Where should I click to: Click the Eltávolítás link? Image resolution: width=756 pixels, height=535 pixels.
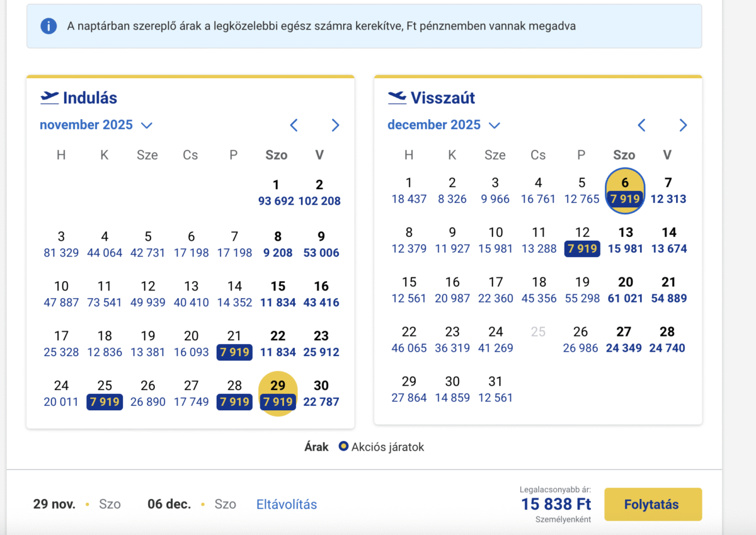(287, 504)
